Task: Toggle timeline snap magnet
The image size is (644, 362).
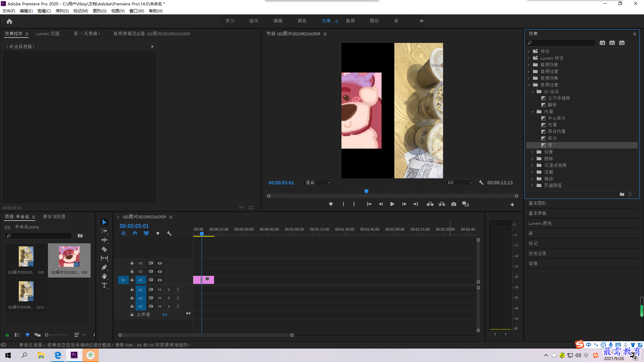Action: 135,233
